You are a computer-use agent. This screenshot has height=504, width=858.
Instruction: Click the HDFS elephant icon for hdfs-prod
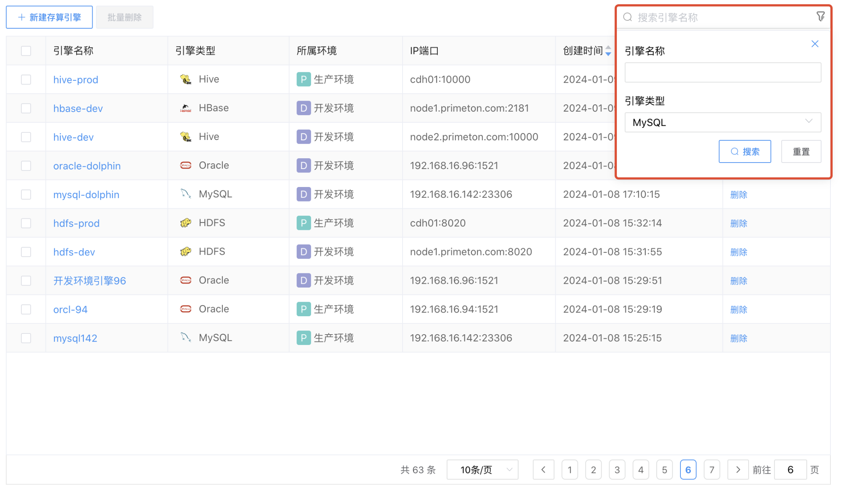point(186,223)
